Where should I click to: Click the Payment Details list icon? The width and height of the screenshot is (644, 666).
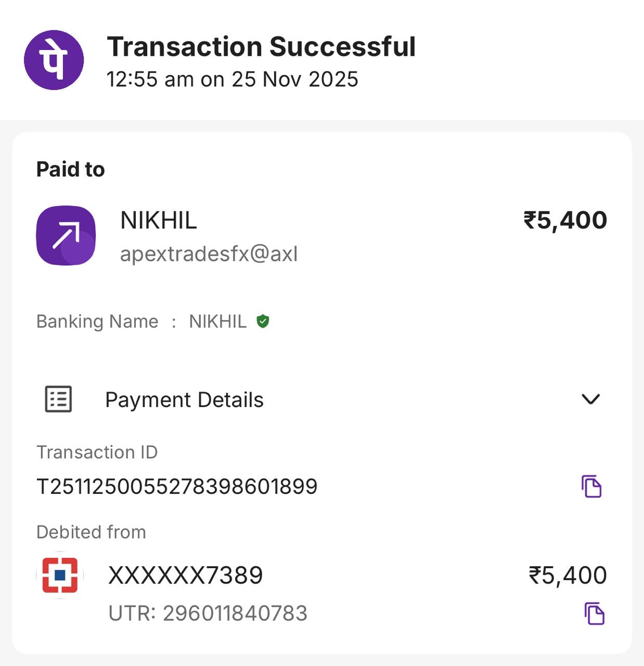coord(58,400)
